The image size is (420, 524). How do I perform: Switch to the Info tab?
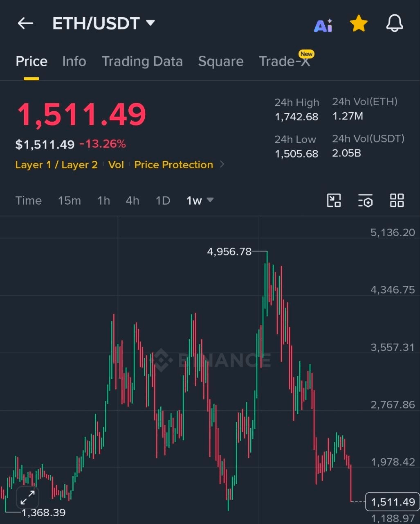click(x=74, y=61)
